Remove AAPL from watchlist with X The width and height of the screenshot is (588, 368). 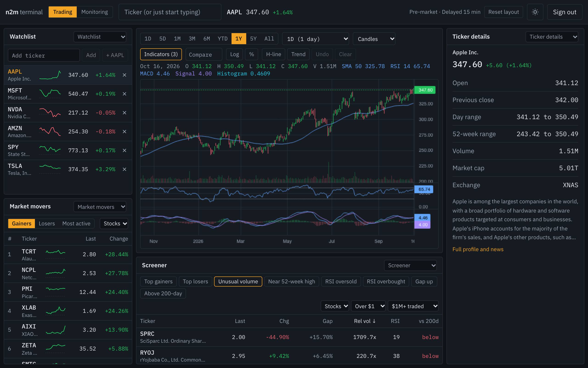[124, 75]
